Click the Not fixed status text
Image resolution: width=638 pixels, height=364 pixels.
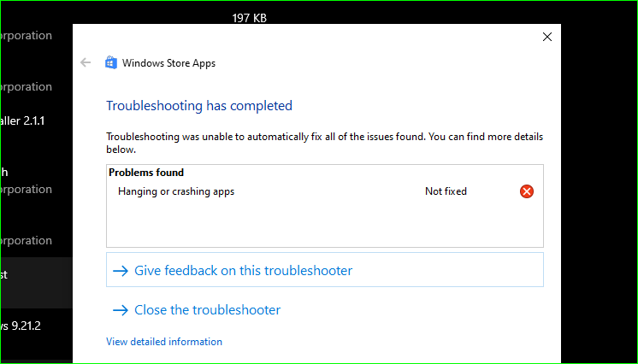click(x=446, y=191)
